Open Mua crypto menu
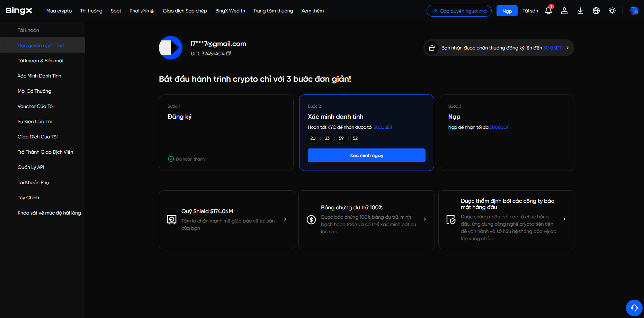The height and width of the screenshot is (318, 644). [x=59, y=11]
